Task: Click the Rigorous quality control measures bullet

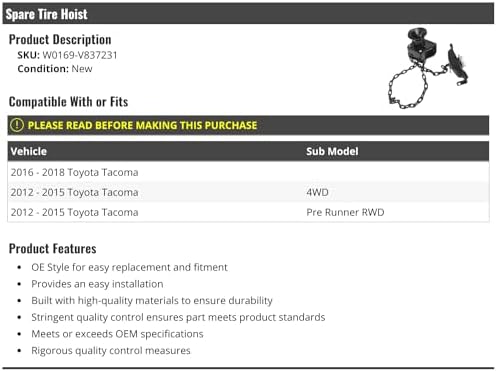Action: [111, 351]
